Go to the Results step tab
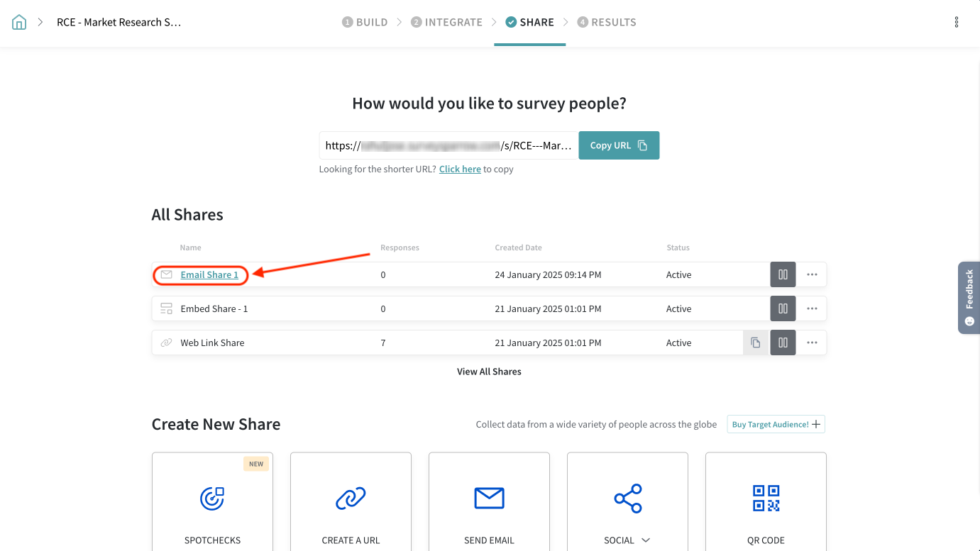The width and height of the screenshot is (980, 551). click(607, 23)
